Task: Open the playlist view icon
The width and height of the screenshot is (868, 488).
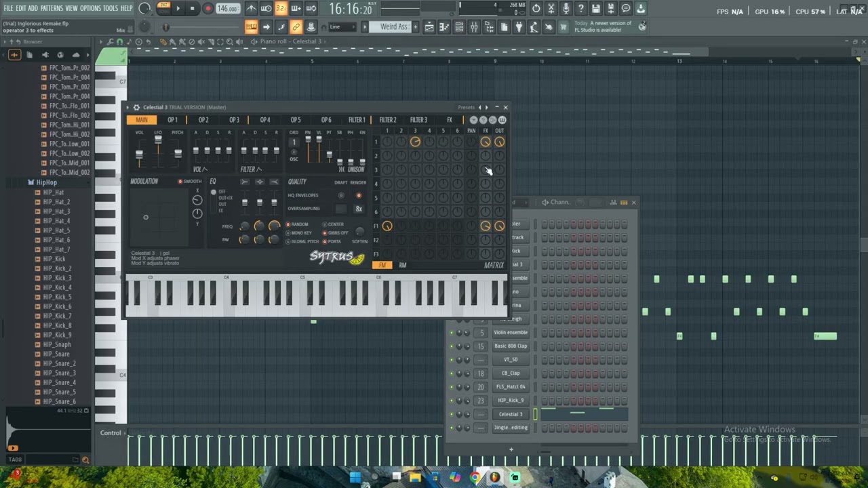Action: 429,27
